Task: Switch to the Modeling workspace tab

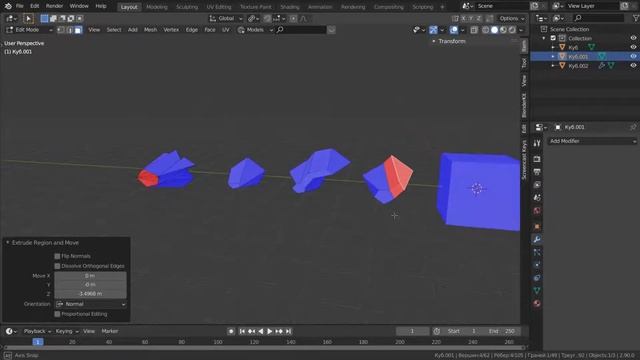Action: pyautogui.click(x=157, y=7)
